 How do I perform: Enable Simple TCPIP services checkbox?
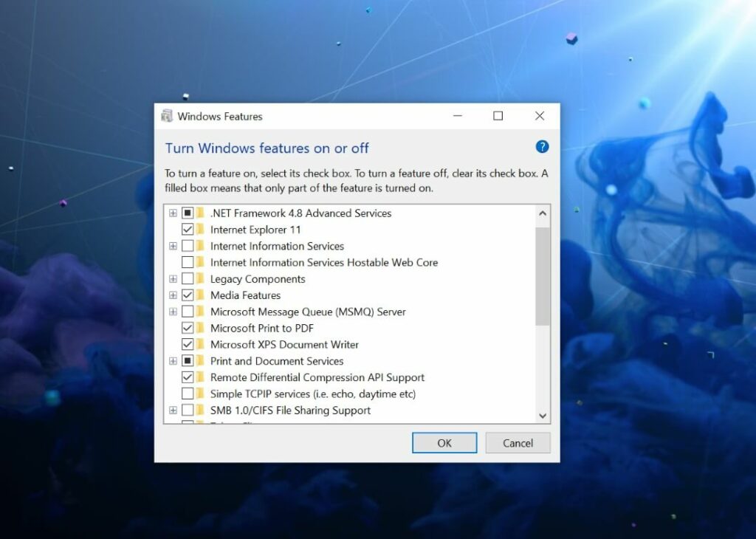point(188,394)
